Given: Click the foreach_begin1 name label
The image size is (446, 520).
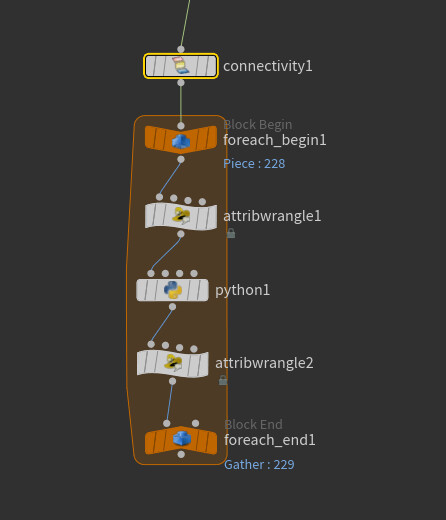Looking at the screenshot, I should (275, 140).
